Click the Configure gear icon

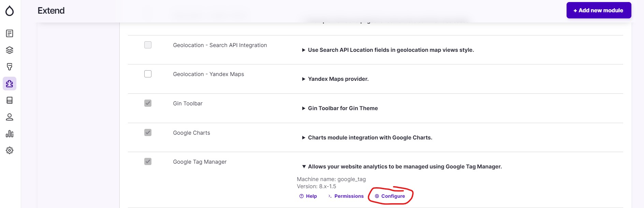coord(377,196)
